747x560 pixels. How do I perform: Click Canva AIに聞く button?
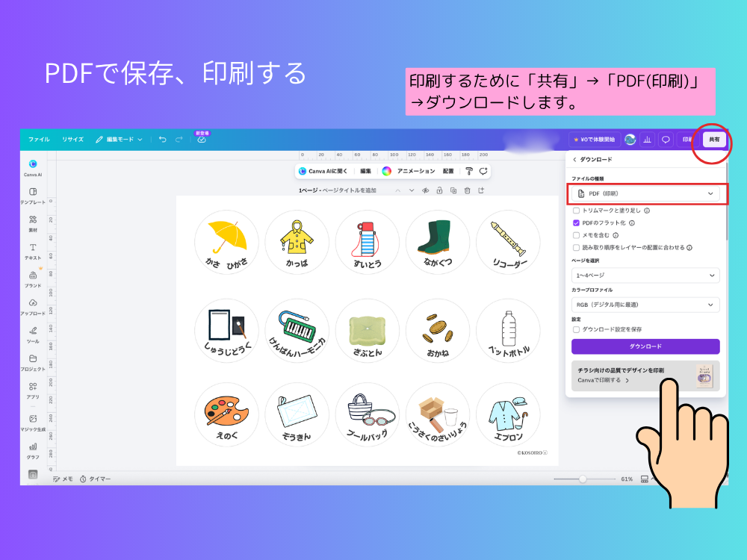coord(323,171)
